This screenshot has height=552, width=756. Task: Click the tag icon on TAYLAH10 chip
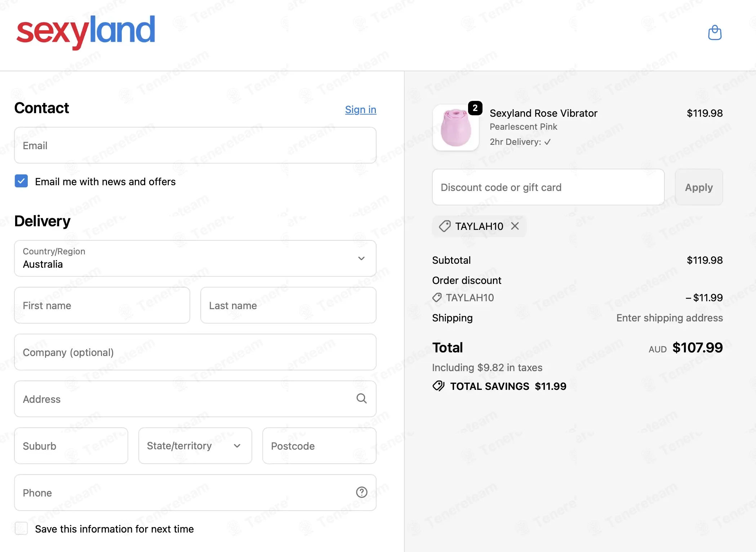tap(445, 226)
